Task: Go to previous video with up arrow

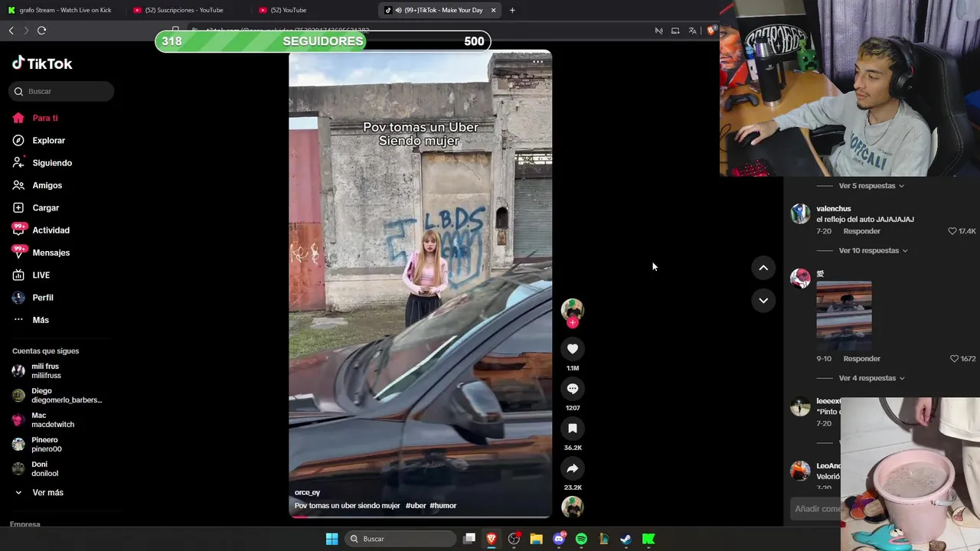Action: 763,267
